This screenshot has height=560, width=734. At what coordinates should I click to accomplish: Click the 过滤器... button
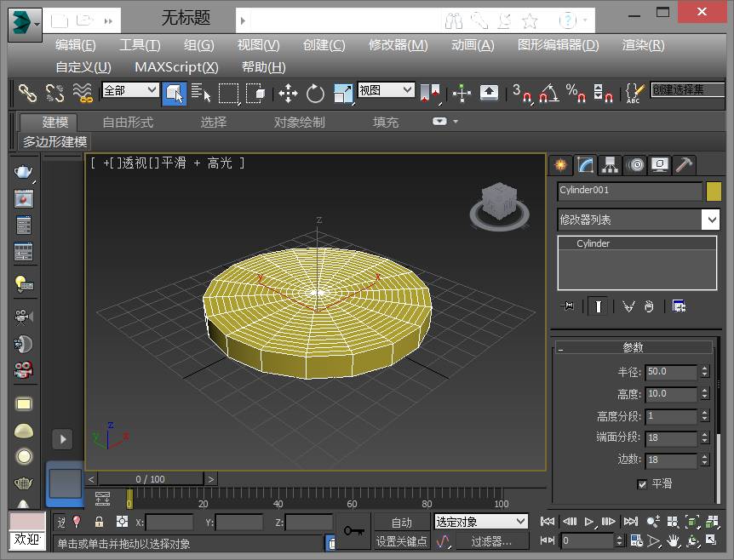pos(490,541)
